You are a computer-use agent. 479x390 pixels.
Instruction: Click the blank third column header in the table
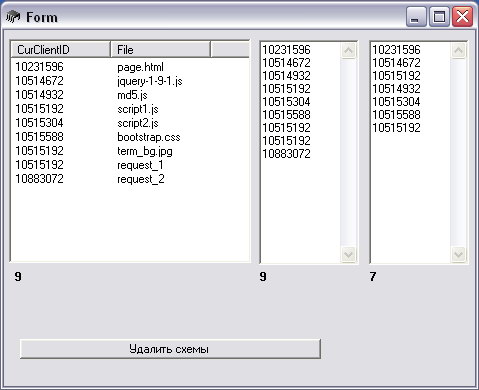[230, 50]
